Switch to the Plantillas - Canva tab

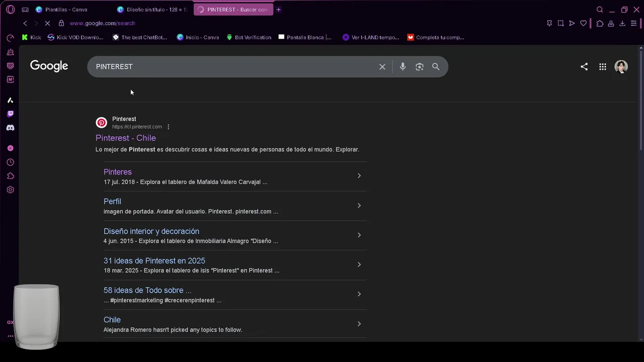65,10
